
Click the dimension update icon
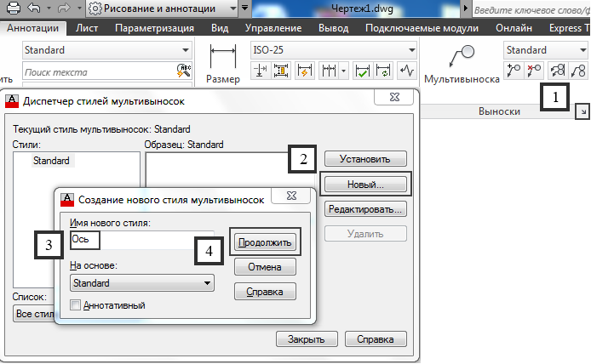point(384,71)
